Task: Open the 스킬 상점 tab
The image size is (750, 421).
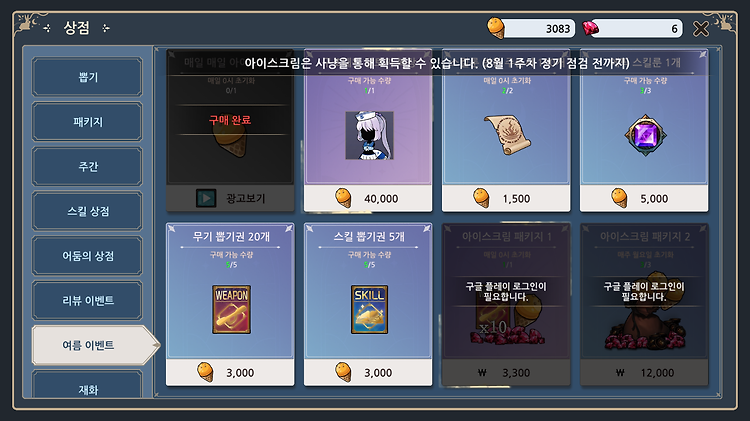Action: (x=87, y=211)
